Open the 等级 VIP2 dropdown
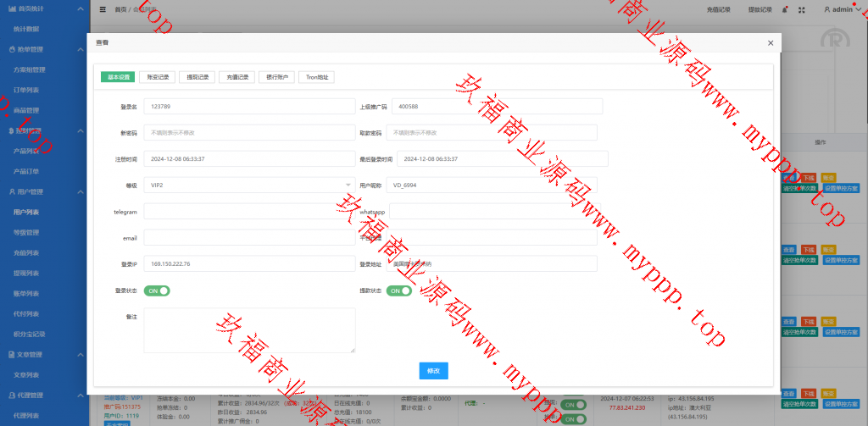 (249, 185)
